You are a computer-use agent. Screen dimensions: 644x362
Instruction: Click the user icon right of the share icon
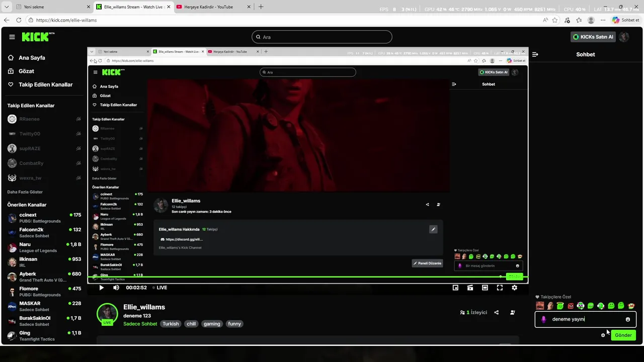click(x=512, y=312)
